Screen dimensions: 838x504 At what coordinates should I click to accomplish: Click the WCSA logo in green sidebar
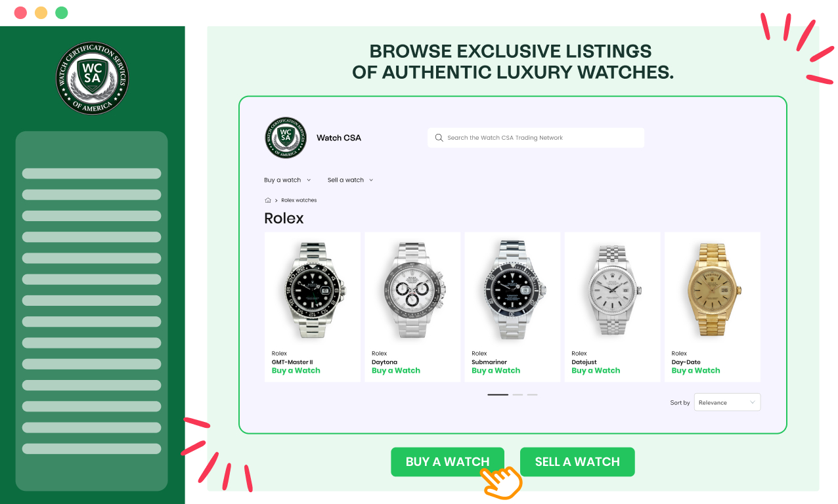[x=92, y=78]
